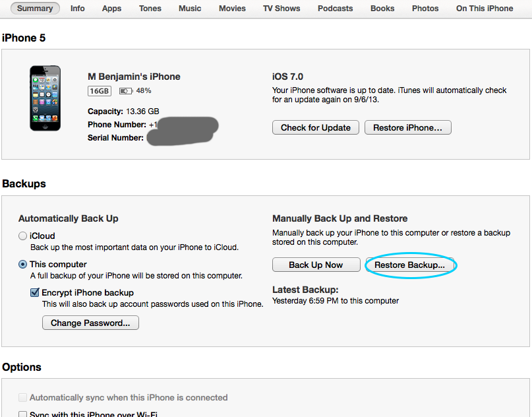Enable Sync over Wi-Fi checkbox
This screenshot has height=417, width=532.
tap(22, 414)
